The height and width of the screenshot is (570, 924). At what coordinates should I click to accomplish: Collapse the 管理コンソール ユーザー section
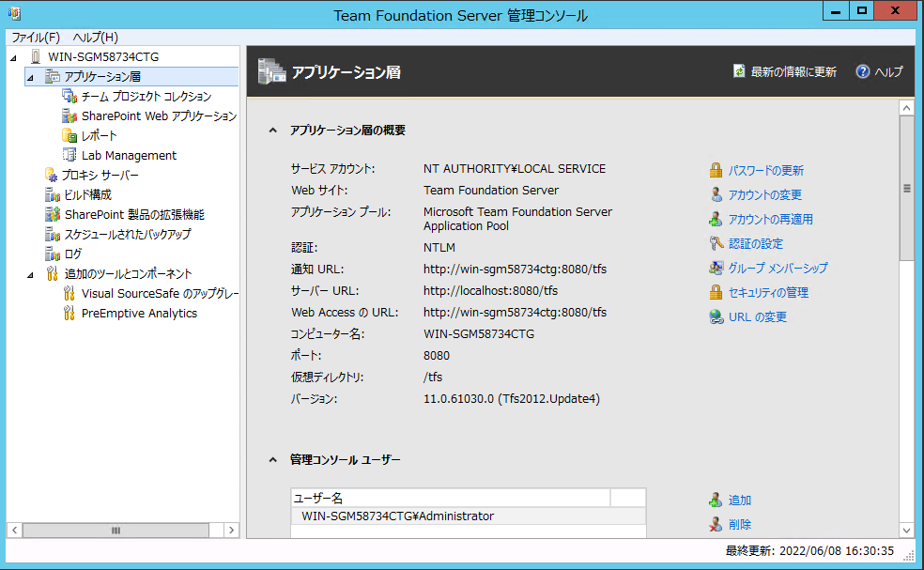point(273,460)
